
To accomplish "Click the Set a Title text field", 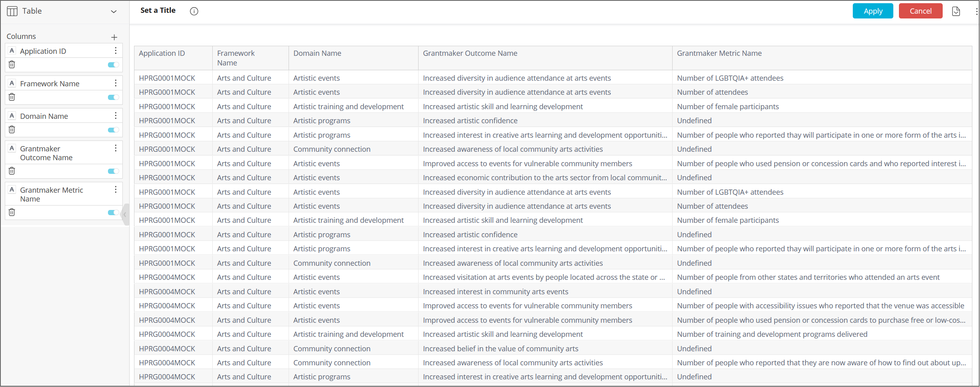I will click(x=158, y=11).
